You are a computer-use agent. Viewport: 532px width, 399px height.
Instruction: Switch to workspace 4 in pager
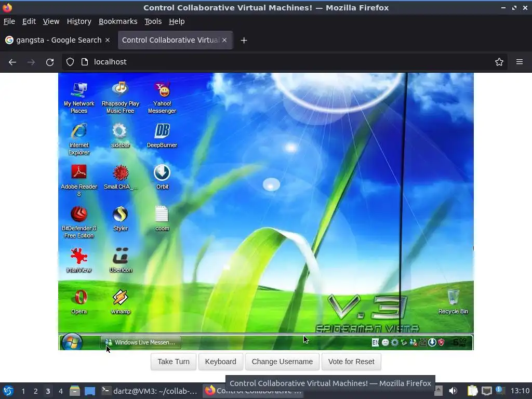click(x=60, y=391)
